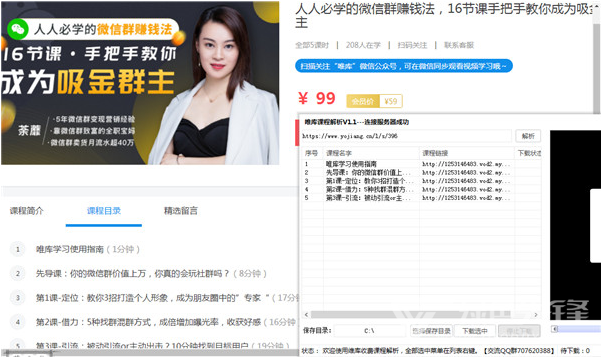This screenshot has width=606, height=364.
Task: Click the URL input field in the parser tool
Action: point(406,136)
